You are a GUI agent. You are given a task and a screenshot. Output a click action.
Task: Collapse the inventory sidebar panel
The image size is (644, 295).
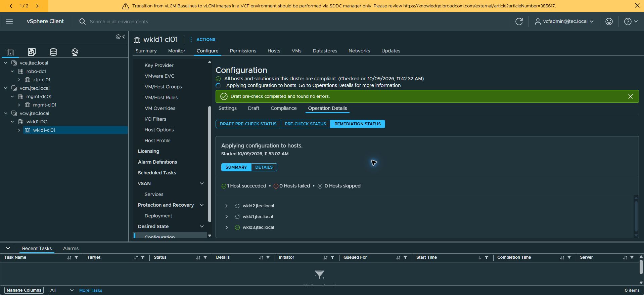(124, 37)
